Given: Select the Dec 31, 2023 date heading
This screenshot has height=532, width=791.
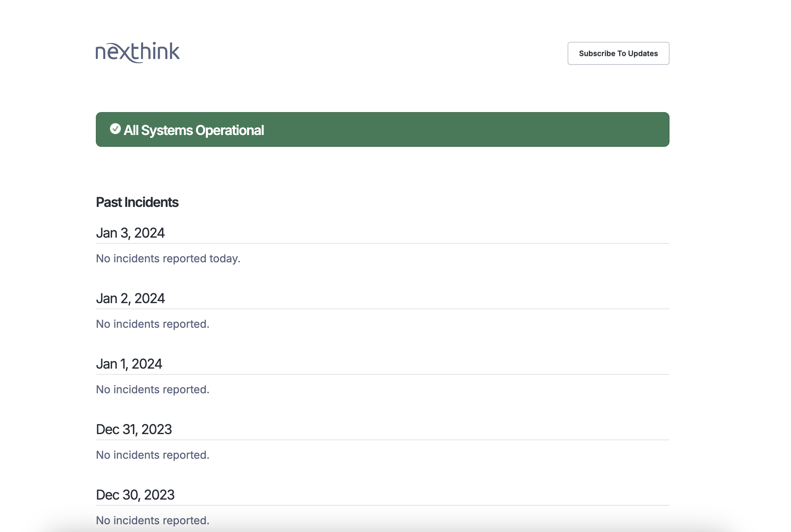Looking at the screenshot, I should pos(134,429).
